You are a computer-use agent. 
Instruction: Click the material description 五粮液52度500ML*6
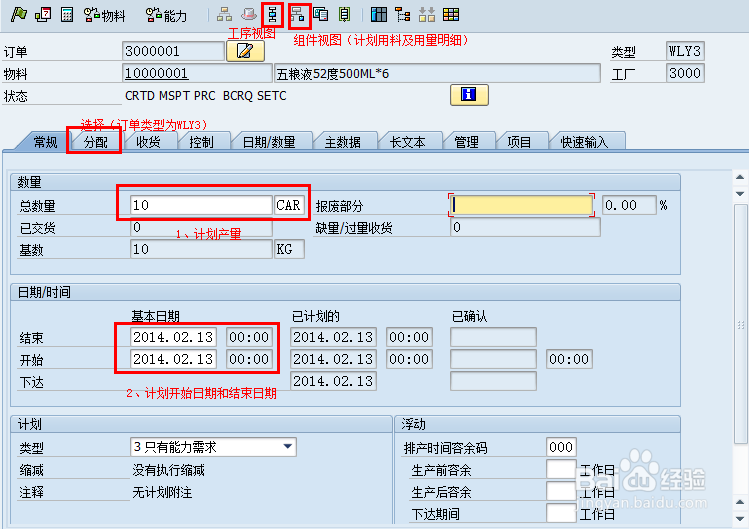pyautogui.click(x=437, y=73)
